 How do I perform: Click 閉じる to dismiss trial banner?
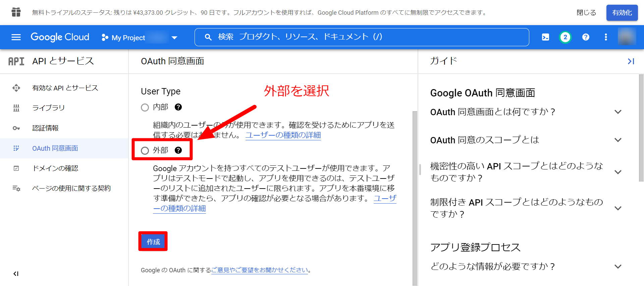586,13
